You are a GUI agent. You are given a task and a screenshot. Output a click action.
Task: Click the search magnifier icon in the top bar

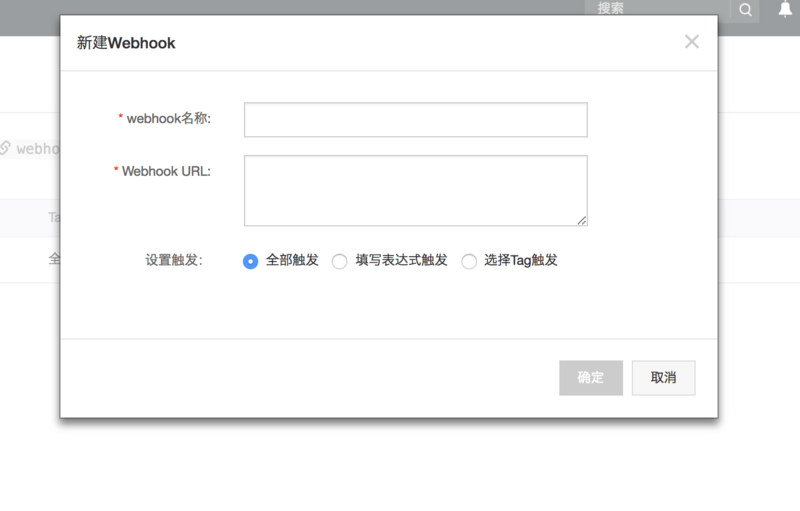click(x=745, y=10)
